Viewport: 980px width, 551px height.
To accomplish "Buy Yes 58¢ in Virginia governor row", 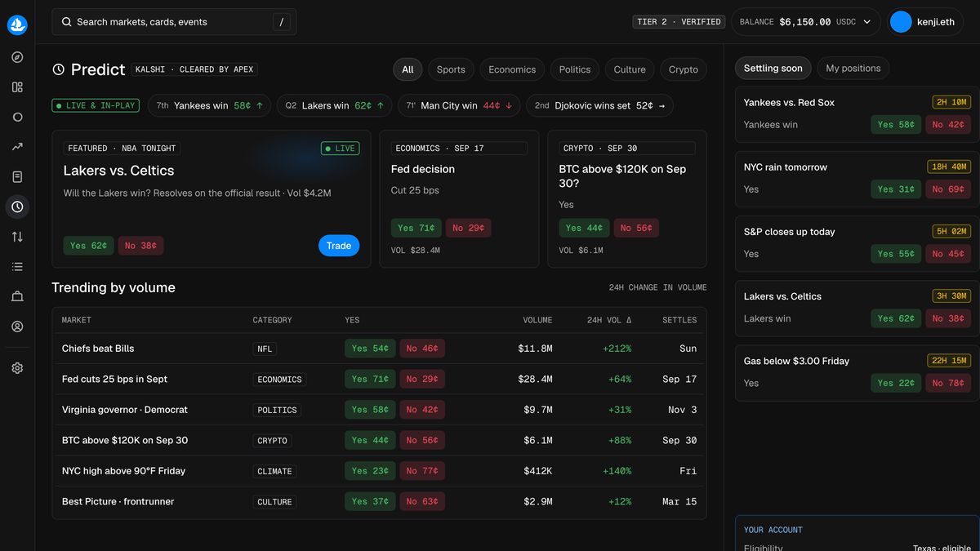I will coord(370,410).
